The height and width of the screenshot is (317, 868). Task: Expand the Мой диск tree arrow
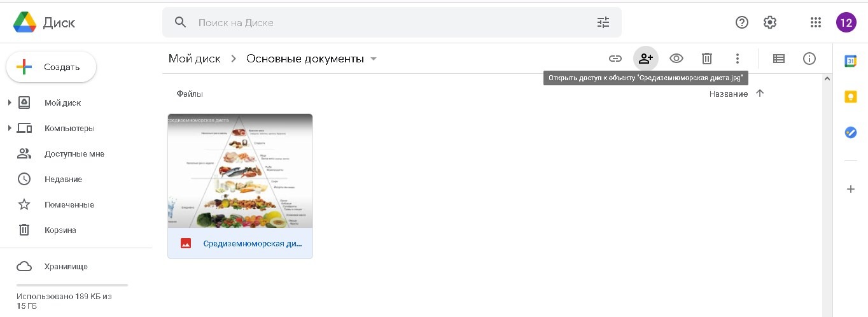pos(10,102)
